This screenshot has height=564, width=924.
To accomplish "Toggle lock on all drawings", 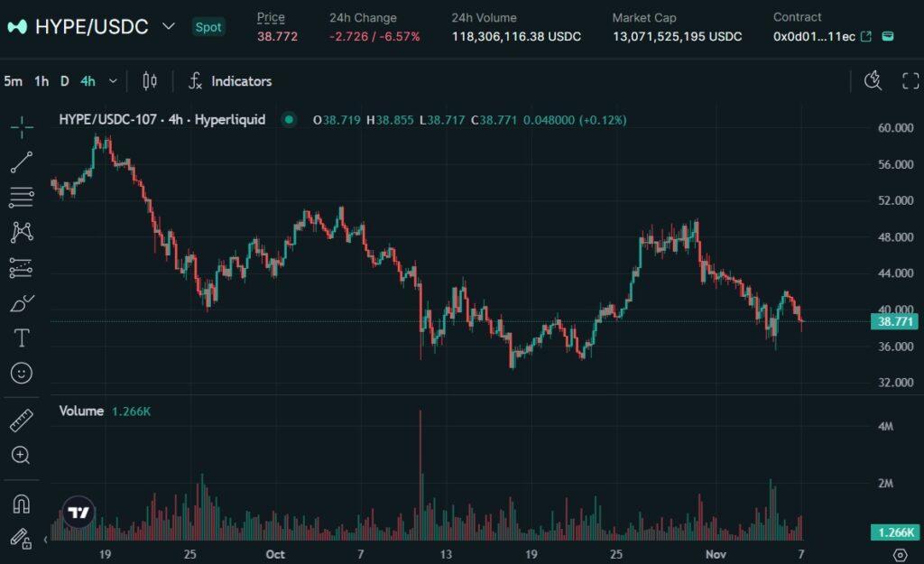I will point(22,540).
